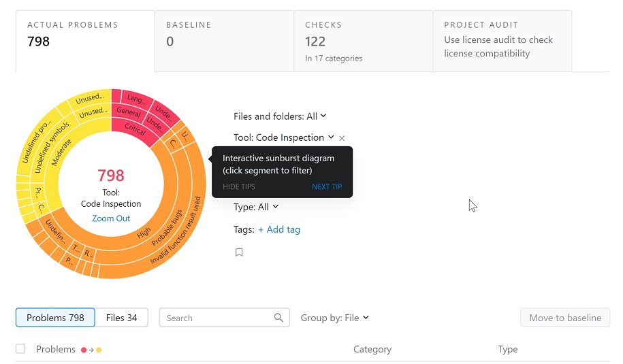Click the bookmark icon below Tags

239,252
